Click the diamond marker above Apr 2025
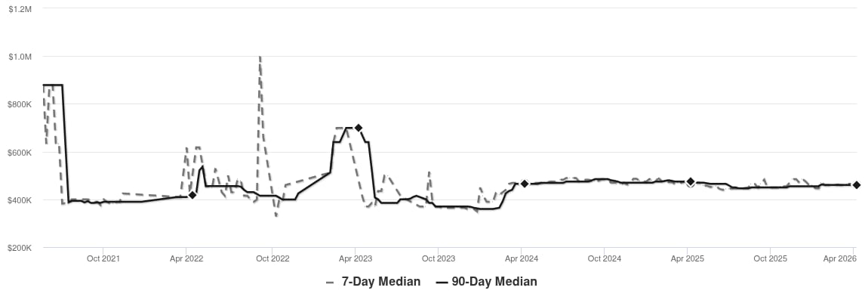Image resolution: width=868 pixels, height=303 pixels. [691, 181]
